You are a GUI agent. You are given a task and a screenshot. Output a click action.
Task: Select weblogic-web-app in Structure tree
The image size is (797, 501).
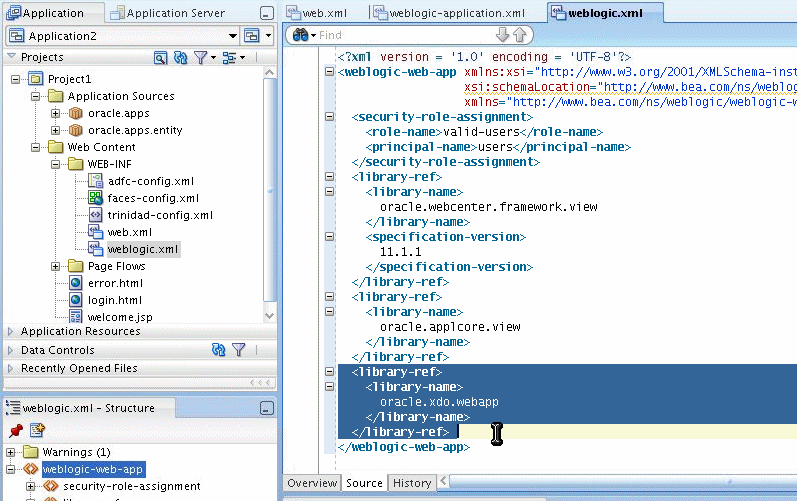(93, 469)
